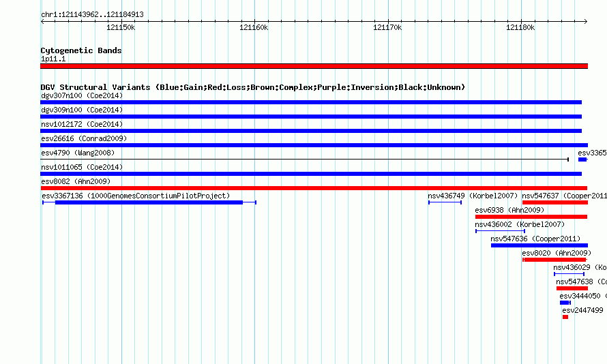
Task: Select the dgv309n100 (Coe2014) gain bar
Action: pyautogui.click(x=311, y=117)
